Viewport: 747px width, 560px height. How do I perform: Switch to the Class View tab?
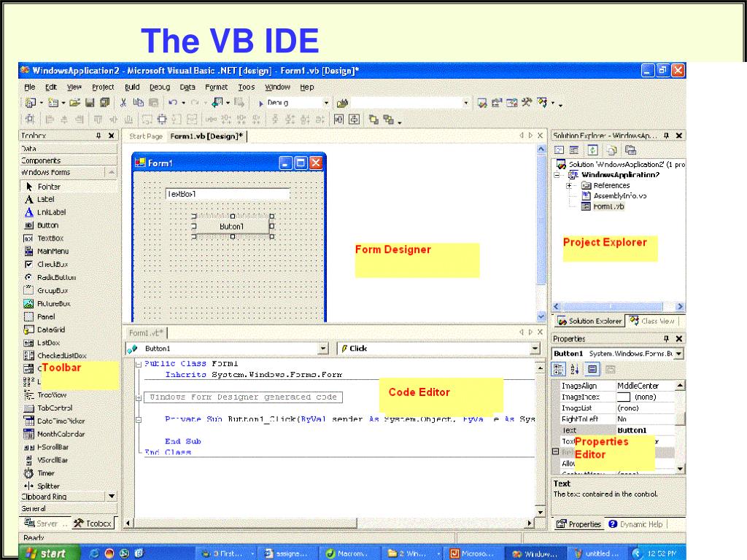pyautogui.click(x=652, y=321)
